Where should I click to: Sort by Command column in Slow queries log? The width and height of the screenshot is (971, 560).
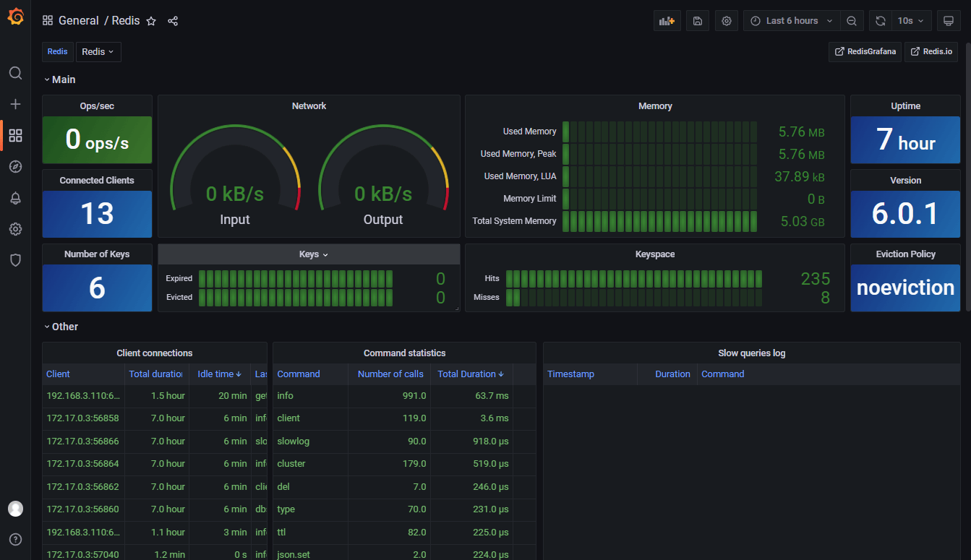(722, 374)
